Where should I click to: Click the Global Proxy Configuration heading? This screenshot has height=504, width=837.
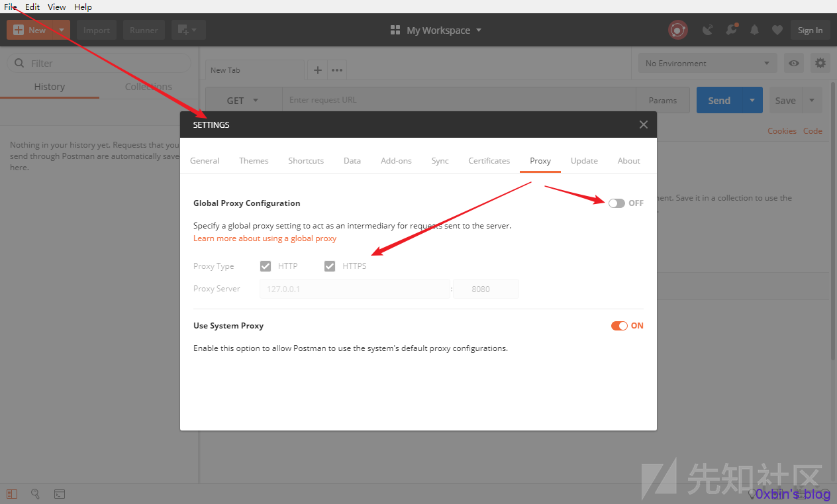coord(246,203)
